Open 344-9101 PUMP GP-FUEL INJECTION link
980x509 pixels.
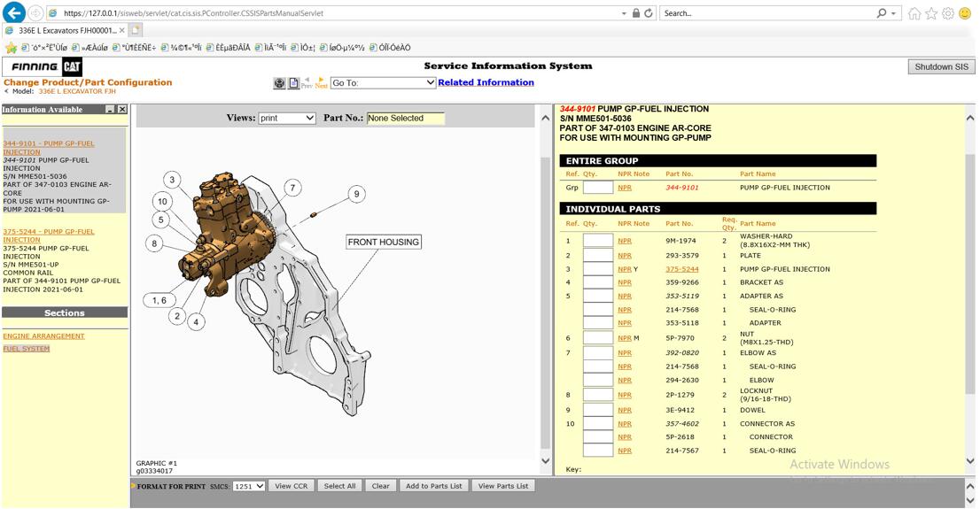tap(49, 148)
